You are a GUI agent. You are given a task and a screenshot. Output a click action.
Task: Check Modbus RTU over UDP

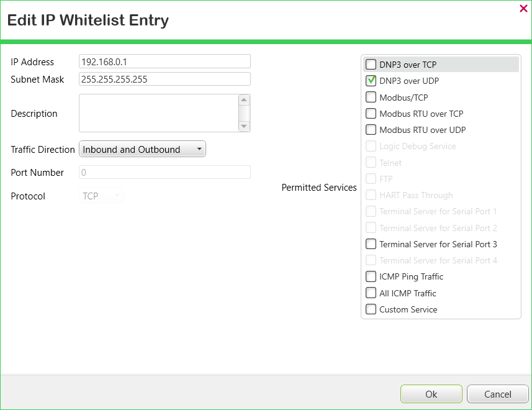(x=371, y=130)
